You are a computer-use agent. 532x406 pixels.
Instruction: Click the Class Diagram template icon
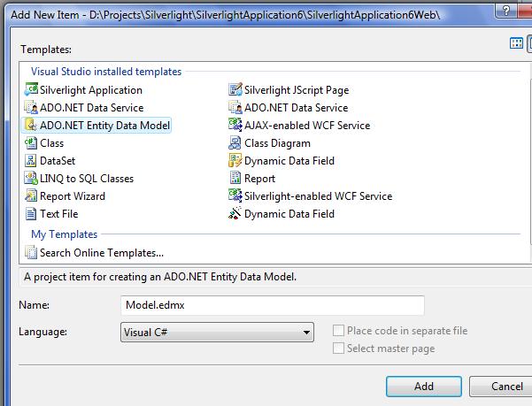pyautogui.click(x=235, y=143)
